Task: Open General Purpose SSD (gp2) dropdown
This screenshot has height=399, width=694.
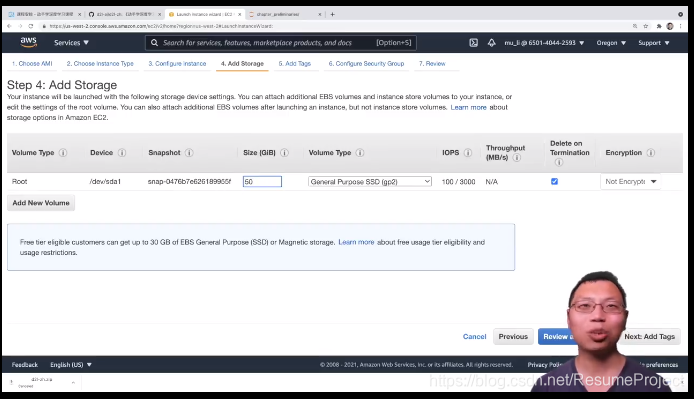Action: click(370, 182)
